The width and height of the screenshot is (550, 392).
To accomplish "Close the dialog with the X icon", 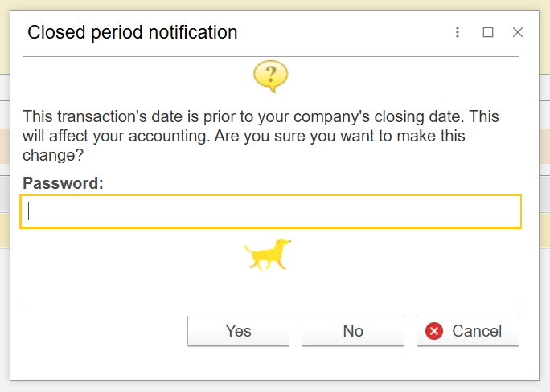I will (x=518, y=33).
